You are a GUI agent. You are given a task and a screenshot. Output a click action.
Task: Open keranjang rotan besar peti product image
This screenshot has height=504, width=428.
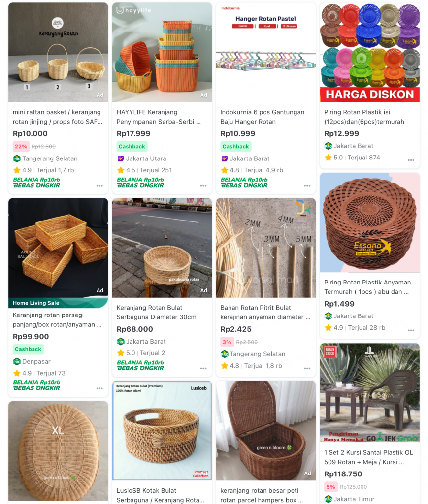point(265,431)
